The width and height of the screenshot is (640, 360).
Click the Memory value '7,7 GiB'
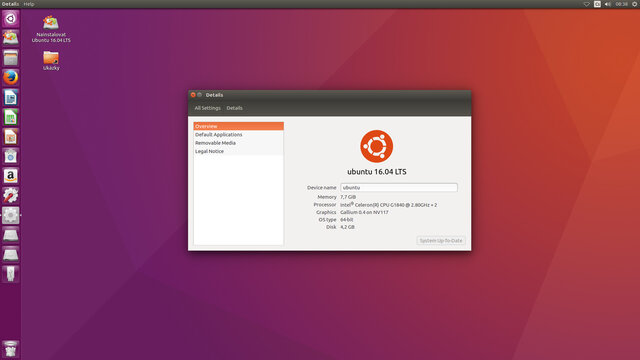point(348,197)
